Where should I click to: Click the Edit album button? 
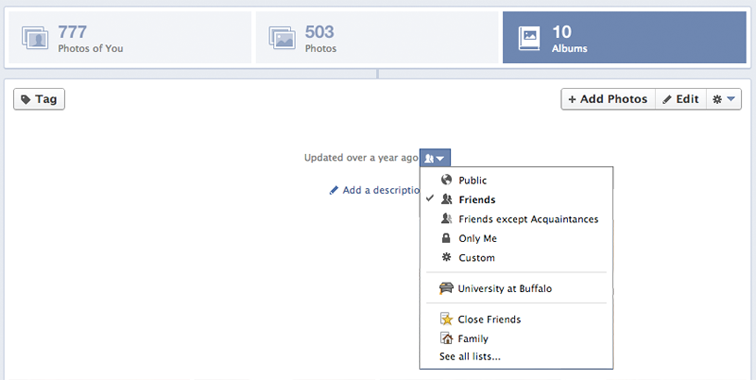[681, 99]
